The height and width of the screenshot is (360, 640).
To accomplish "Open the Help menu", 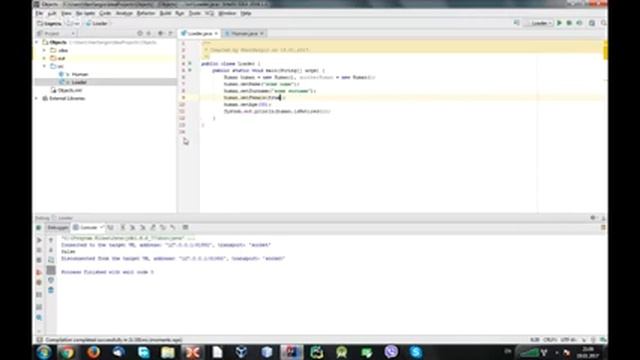I will click(x=246, y=13).
